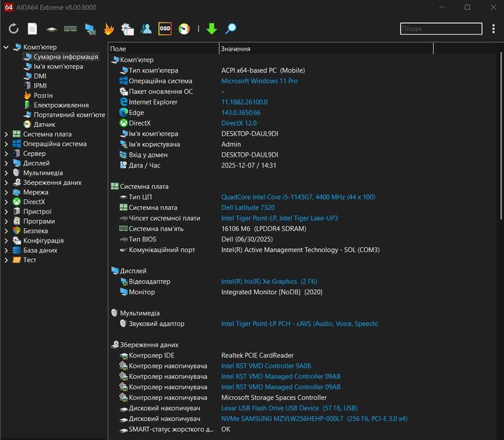Select Ім'я комп'ютера in left tree

[58, 67]
